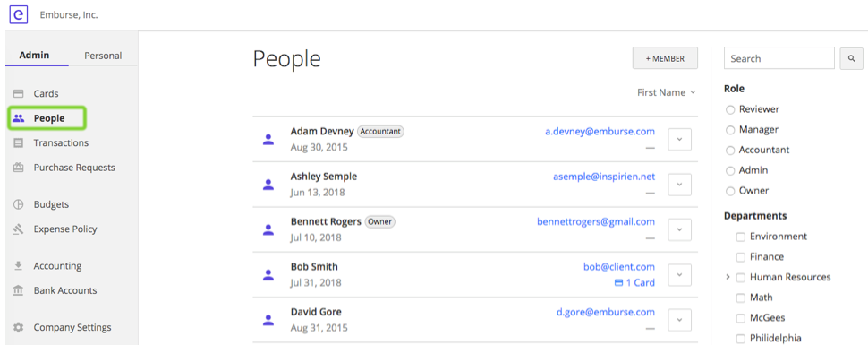Tick the Math department checkbox
Viewport: 868px width, 345px height.
point(741,298)
